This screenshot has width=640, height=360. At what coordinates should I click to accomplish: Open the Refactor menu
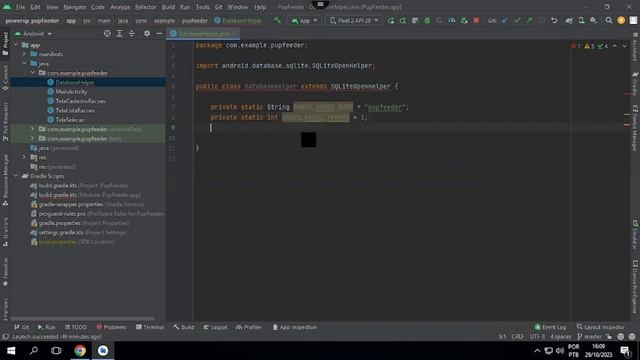point(146,7)
